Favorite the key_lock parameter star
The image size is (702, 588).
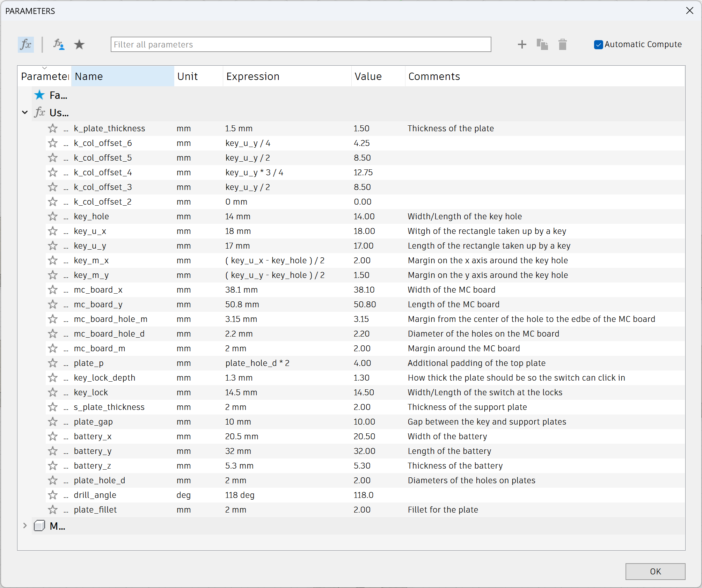point(53,392)
